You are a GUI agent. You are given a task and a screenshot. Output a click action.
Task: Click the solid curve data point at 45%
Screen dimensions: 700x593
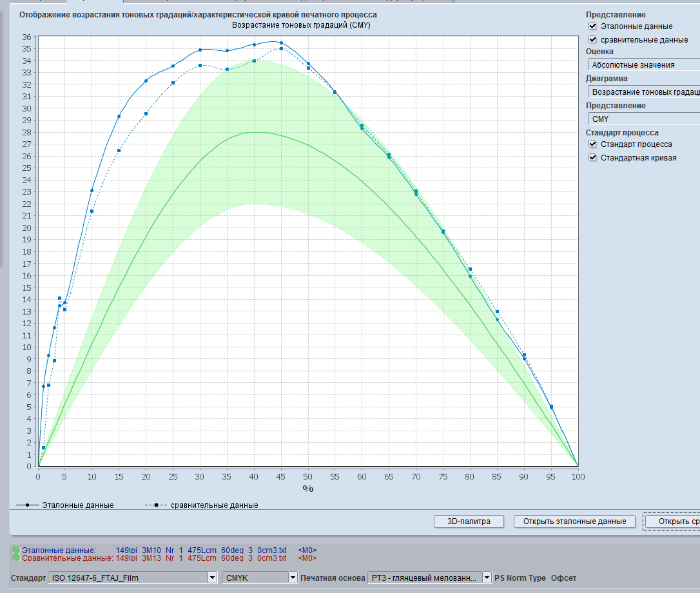(x=281, y=43)
